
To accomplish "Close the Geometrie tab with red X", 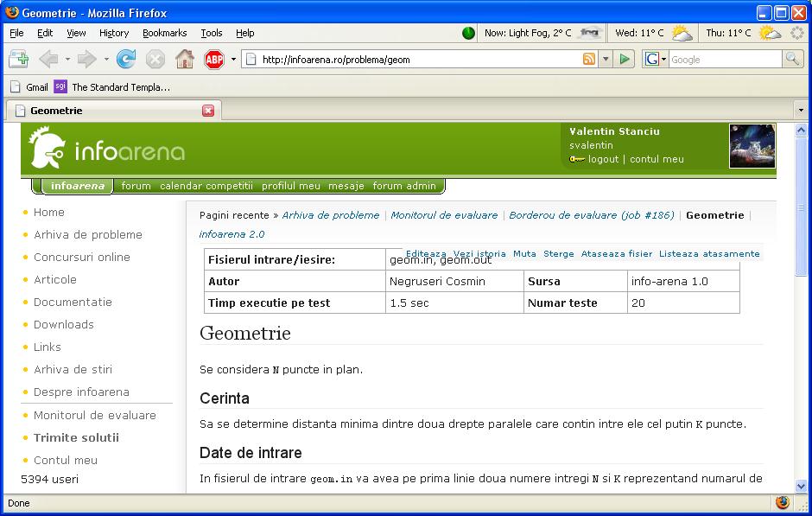I will point(208,111).
